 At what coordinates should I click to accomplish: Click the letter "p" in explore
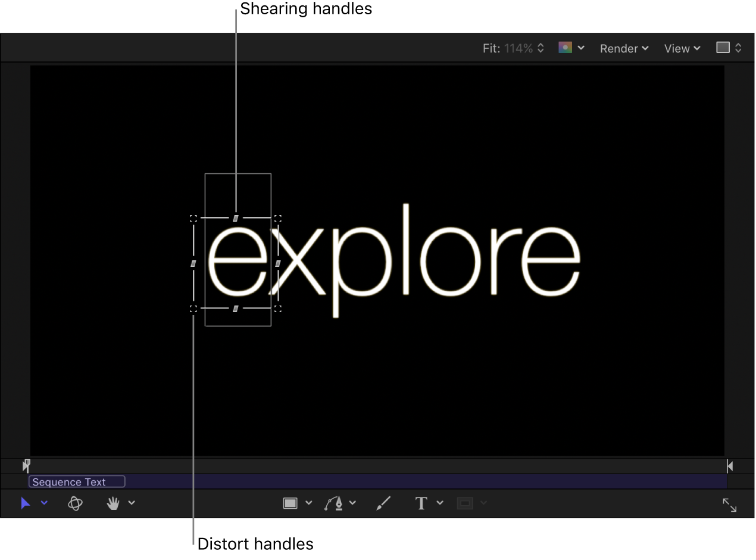[x=362, y=272]
